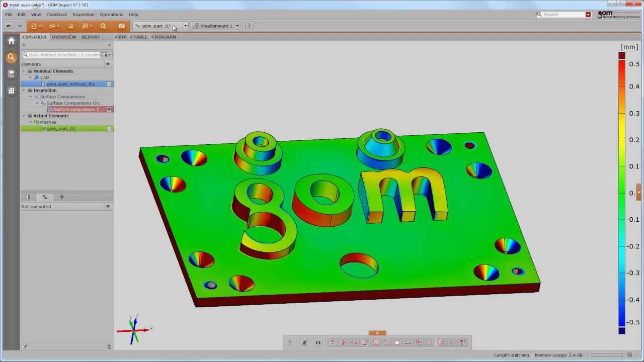Click the calculator-style icon in left sidebar

click(x=11, y=74)
